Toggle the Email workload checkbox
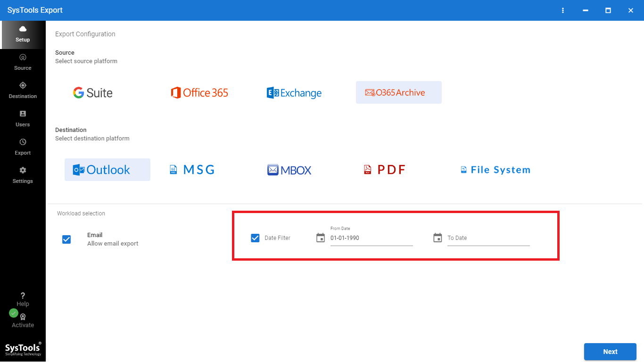This screenshot has height=362, width=644. (x=66, y=239)
